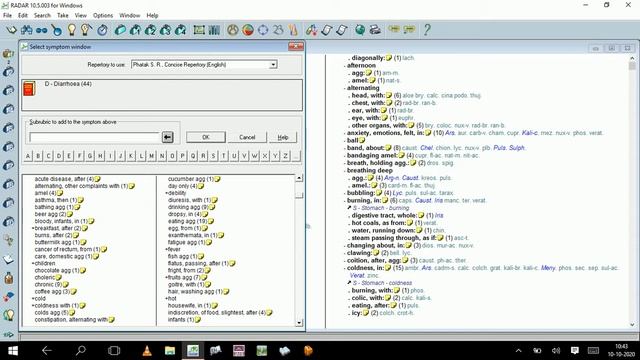Screen dimensions: 640x360
Task: Click the arrow button next to subrubric field
Action: [x=167, y=137]
